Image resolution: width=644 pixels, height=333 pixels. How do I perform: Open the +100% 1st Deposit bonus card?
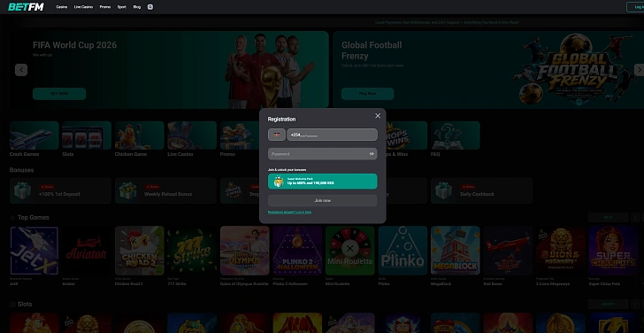[x=60, y=190]
